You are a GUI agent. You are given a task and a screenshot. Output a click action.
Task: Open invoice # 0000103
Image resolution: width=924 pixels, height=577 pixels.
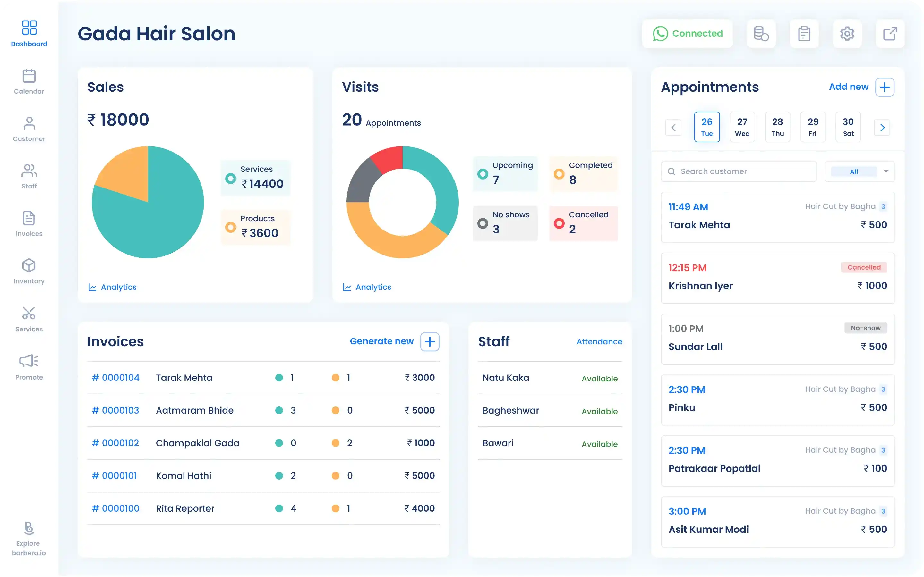(115, 410)
